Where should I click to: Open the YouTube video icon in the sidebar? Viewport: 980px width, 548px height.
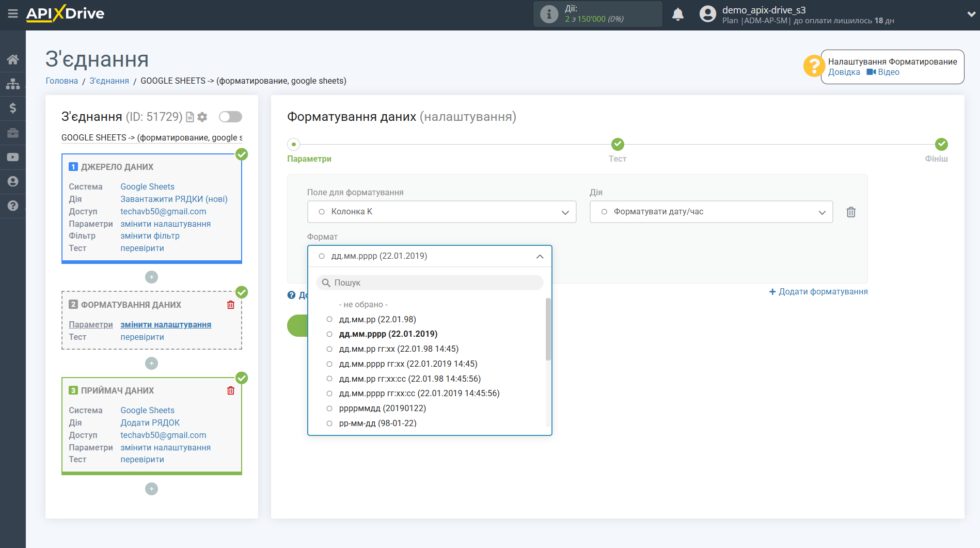(13, 157)
